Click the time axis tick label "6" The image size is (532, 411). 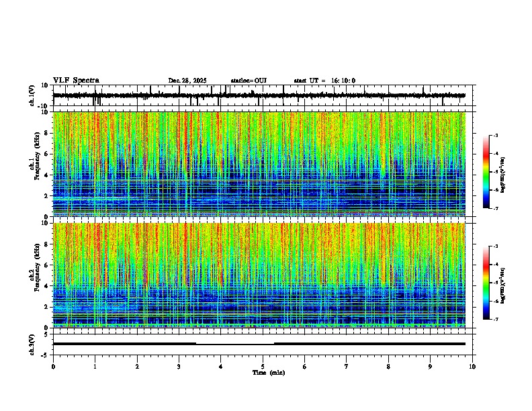[x=305, y=367]
